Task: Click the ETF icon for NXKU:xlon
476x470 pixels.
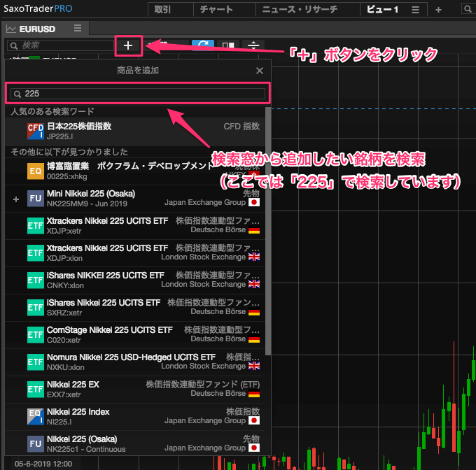Action: (x=36, y=362)
